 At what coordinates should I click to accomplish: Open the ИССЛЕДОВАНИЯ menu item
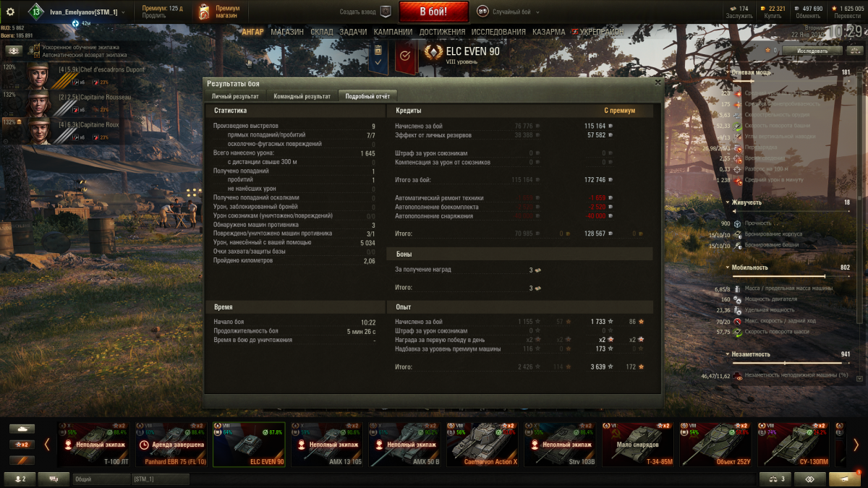click(x=498, y=33)
